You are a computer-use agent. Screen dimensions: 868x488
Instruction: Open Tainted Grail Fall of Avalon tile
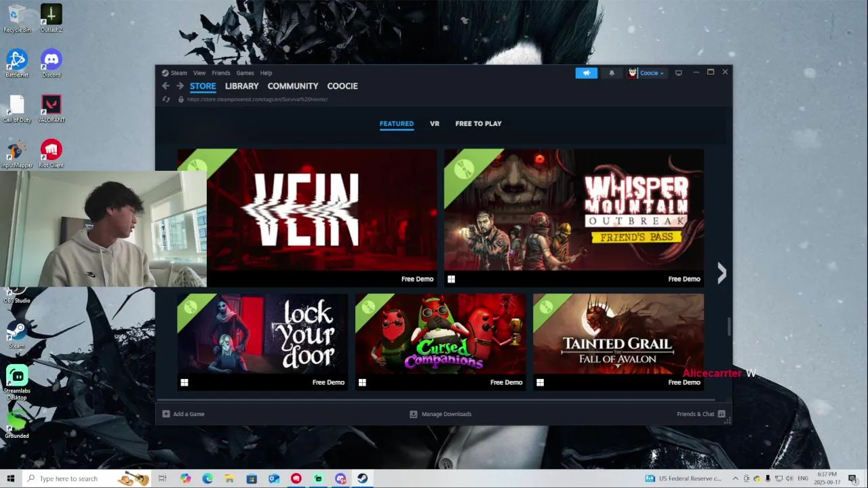tap(618, 342)
